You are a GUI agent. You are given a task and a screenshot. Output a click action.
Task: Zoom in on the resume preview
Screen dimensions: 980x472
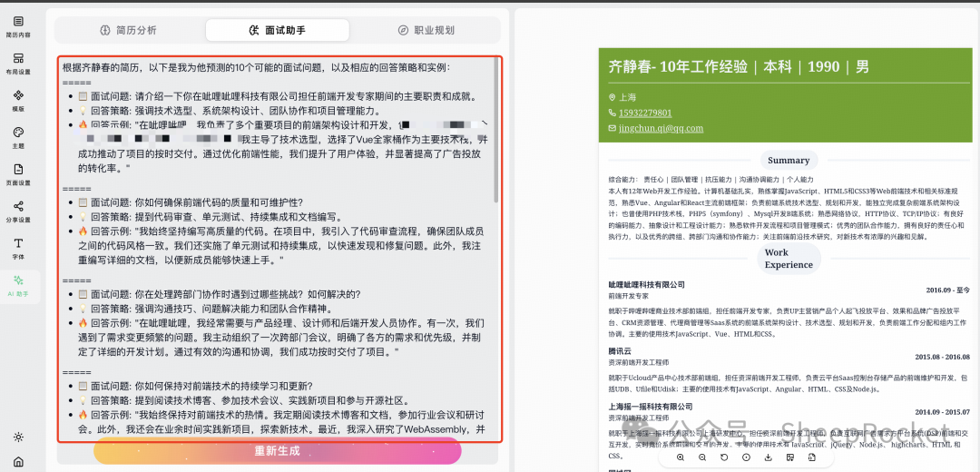(x=681, y=457)
